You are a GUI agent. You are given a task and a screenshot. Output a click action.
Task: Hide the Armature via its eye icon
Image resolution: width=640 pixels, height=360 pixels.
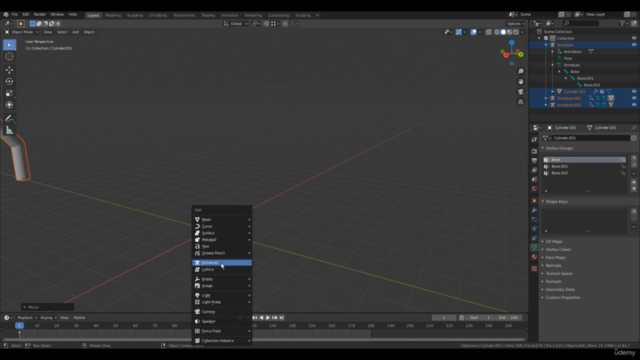coord(634,45)
